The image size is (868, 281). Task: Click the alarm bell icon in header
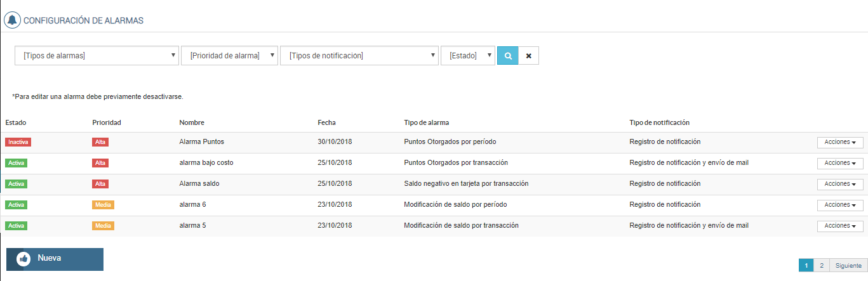[x=12, y=20]
